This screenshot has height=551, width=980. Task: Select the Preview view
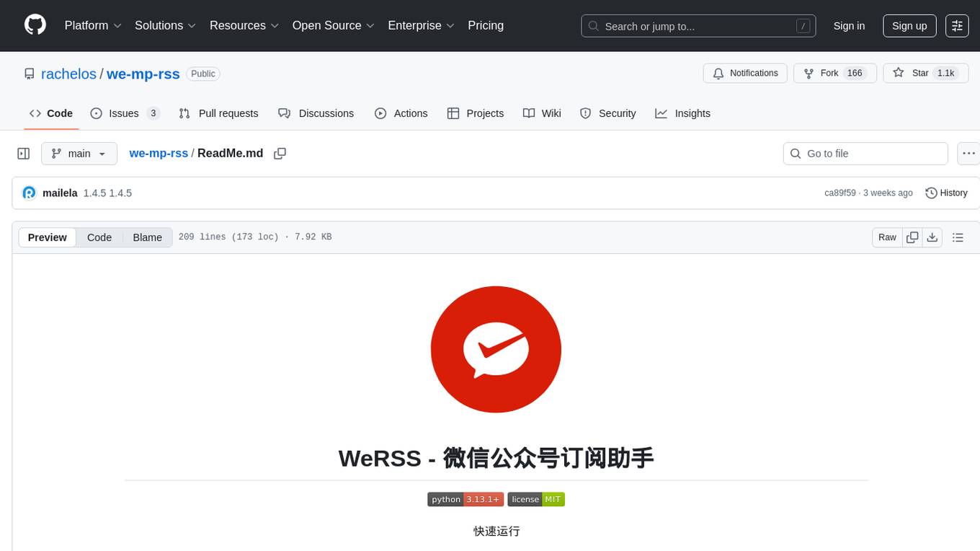pos(48,237)
